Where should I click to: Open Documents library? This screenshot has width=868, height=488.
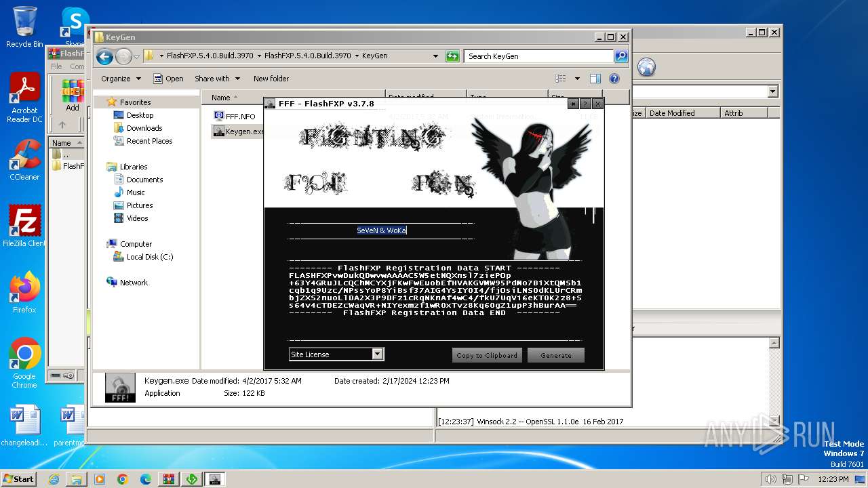[144, 180]
